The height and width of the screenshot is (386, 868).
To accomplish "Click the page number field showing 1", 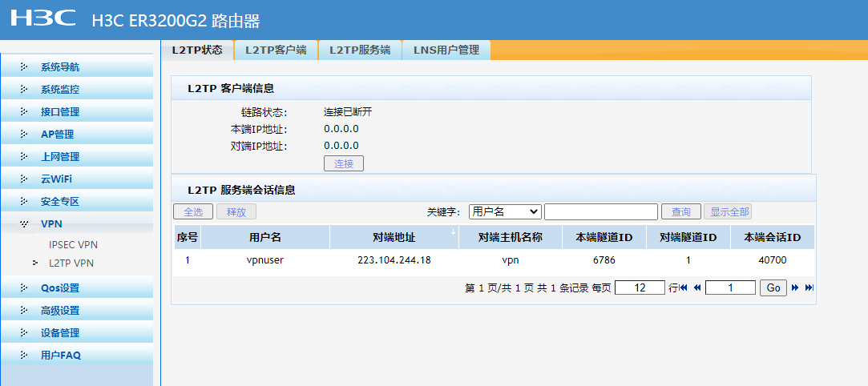I will tap(731, 287).
